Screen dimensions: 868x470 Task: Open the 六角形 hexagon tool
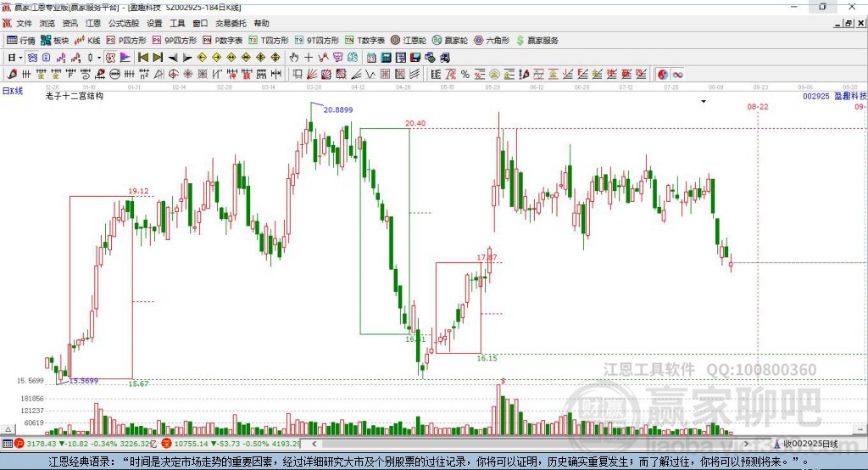492,41
